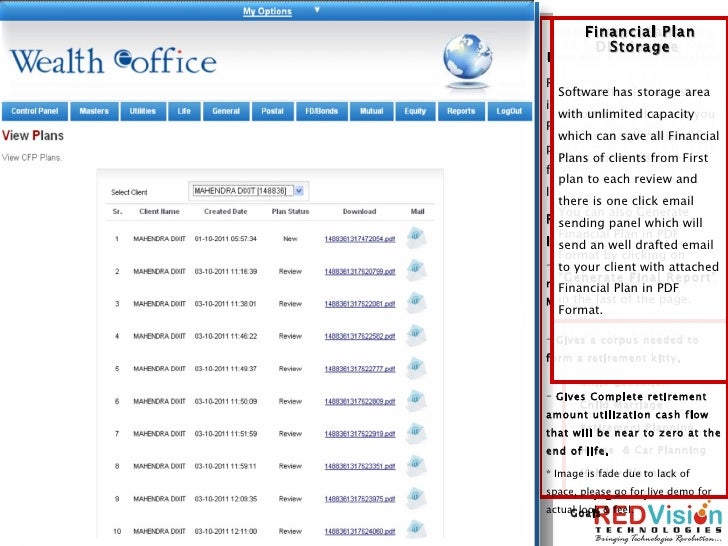
Task: Open the Equity menu
Action: [415, 111]
